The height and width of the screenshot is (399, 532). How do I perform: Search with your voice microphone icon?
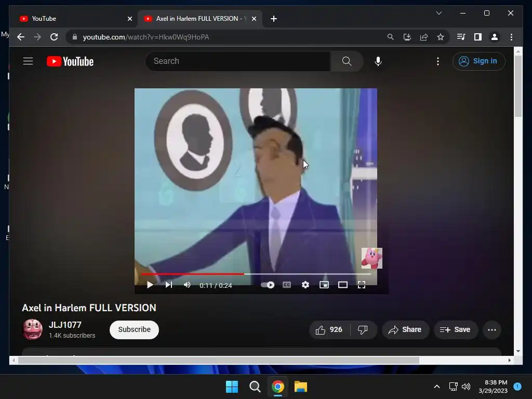point(378,61)
